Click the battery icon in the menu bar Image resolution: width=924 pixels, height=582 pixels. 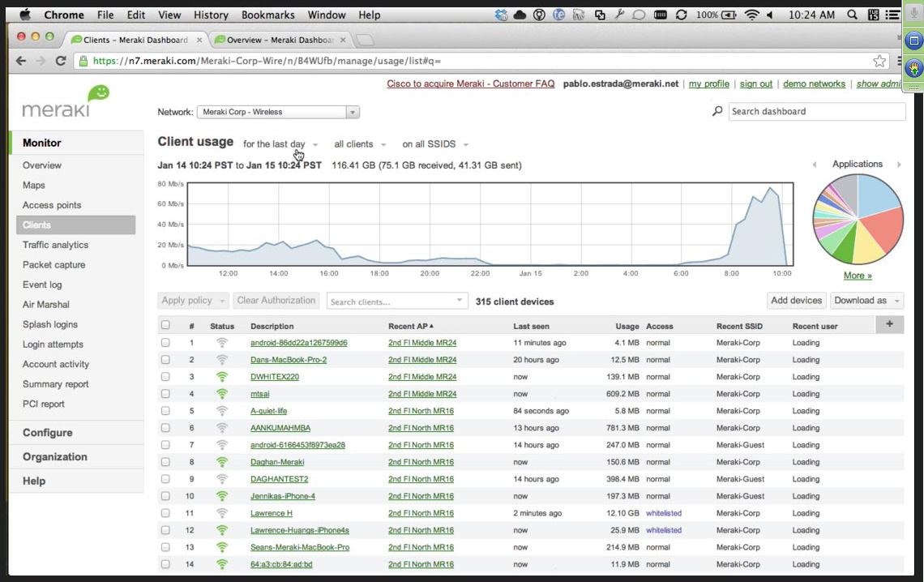point(729,15)
